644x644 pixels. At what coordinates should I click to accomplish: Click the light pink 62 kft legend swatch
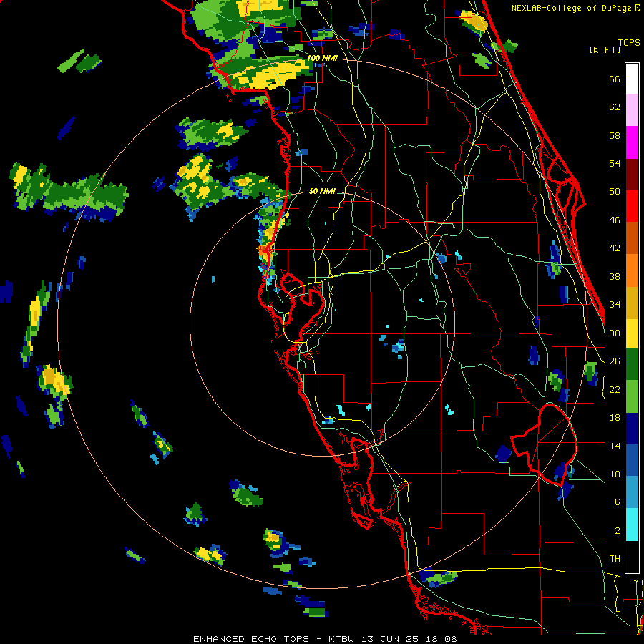click(632, 109)
